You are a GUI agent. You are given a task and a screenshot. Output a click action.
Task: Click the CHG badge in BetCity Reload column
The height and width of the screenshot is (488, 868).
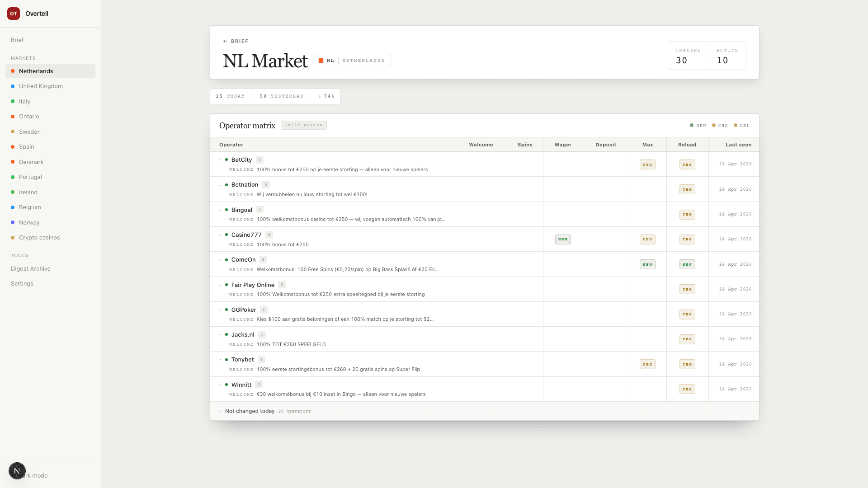pyautogui.click(x=687, y=164)
